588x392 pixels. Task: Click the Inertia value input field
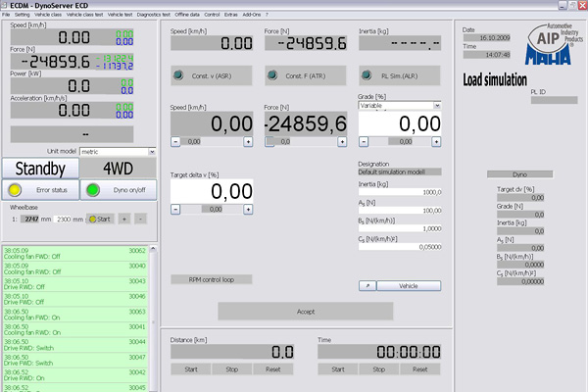click(400, 192)
